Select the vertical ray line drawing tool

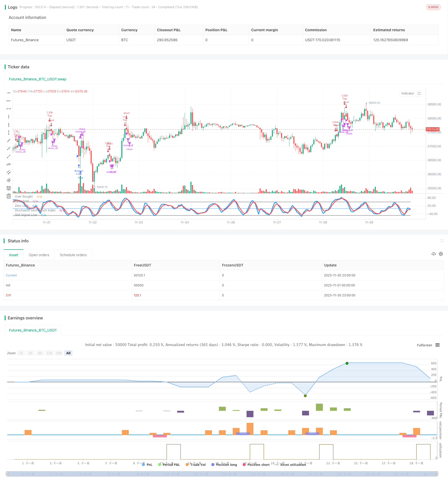click(9, 125)
